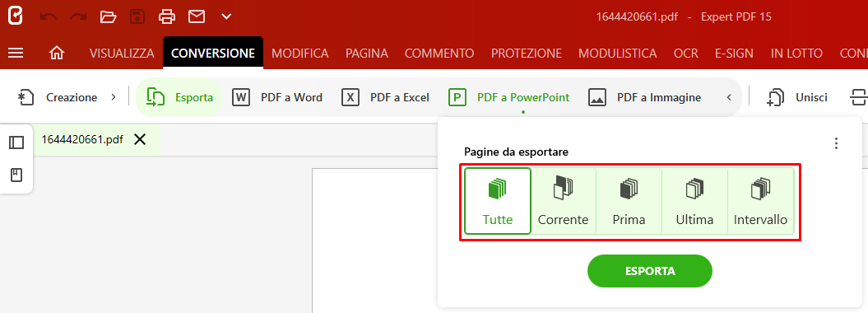Viewport: 868px width, 313px height.
Task: Expand the quick access toolbar dropdown
Action: coord(226,16)
